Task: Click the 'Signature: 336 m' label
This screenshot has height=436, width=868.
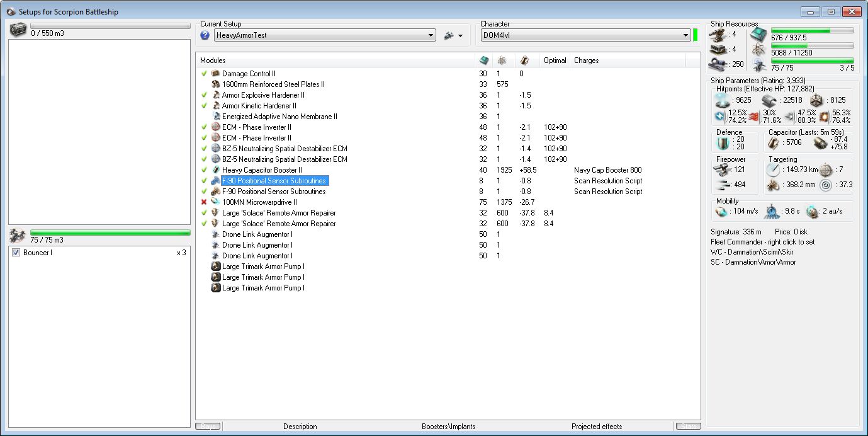Action: tap(736, 232)
